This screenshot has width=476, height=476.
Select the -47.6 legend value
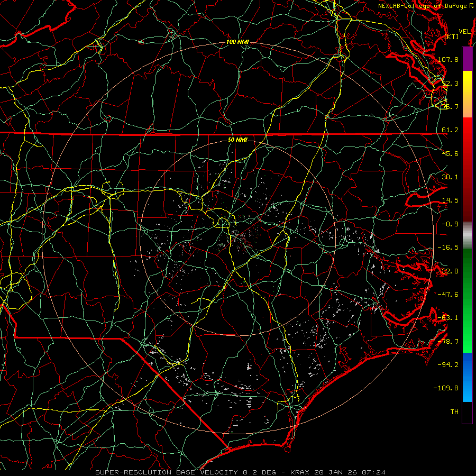click(448, 295)
